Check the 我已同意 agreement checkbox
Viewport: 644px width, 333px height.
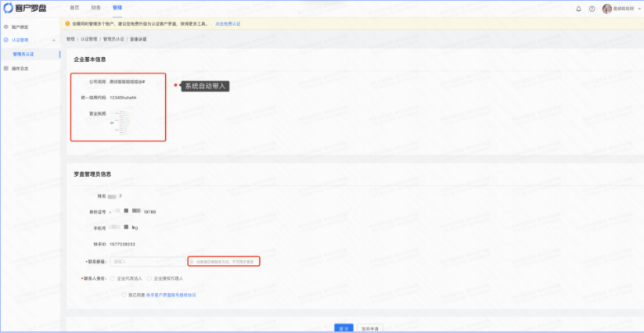click(124, 295)
